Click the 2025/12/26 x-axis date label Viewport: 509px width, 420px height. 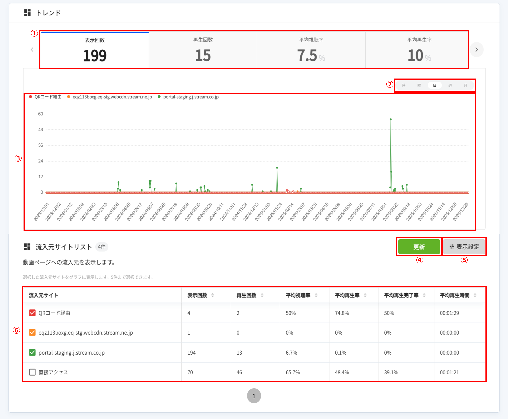pyautogui.click(x=460, y=212)
